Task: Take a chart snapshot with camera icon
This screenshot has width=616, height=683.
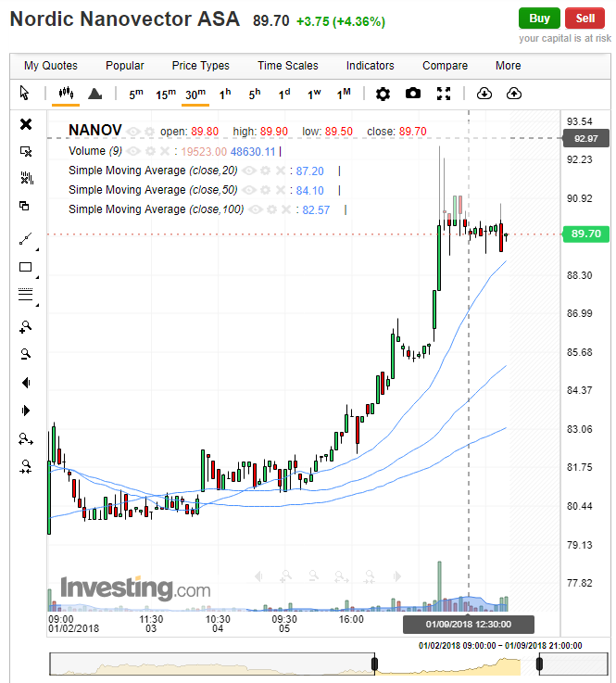Action: coord(413,94)
